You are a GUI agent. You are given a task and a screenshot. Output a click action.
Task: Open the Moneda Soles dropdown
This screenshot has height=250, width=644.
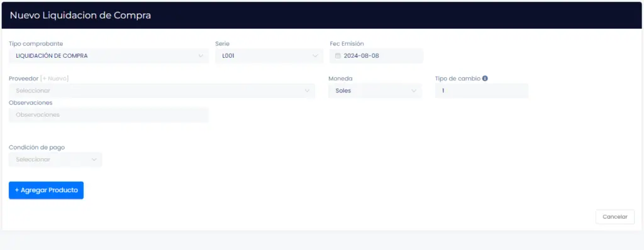click(375, 90)
